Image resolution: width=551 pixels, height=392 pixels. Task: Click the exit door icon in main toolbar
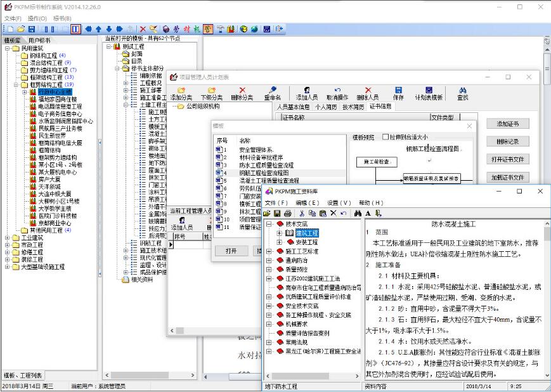coord(279,29)
